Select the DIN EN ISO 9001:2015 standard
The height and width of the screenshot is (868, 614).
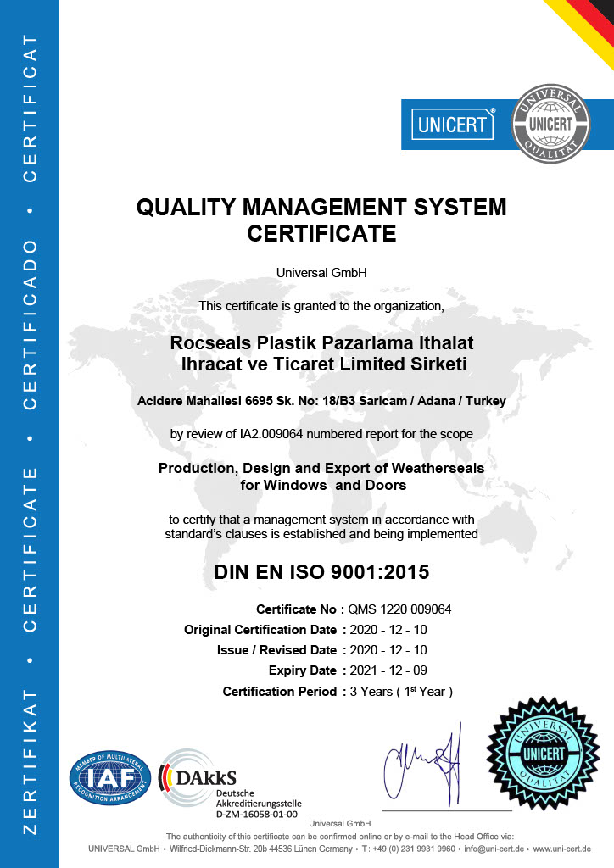321,572
